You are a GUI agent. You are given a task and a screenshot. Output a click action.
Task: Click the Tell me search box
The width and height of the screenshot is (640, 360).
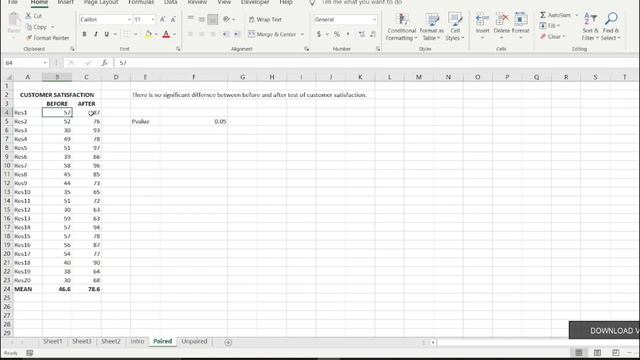[x=361, y=2]
